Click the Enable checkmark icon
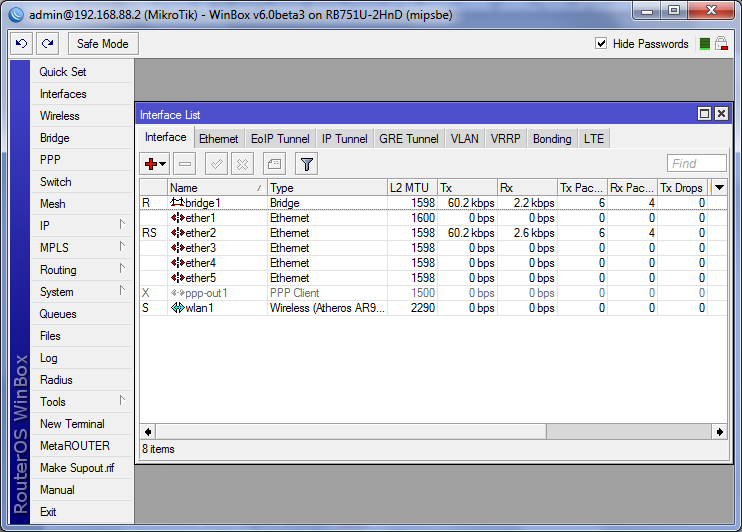The image size is (742, 532). pos(216,164)
